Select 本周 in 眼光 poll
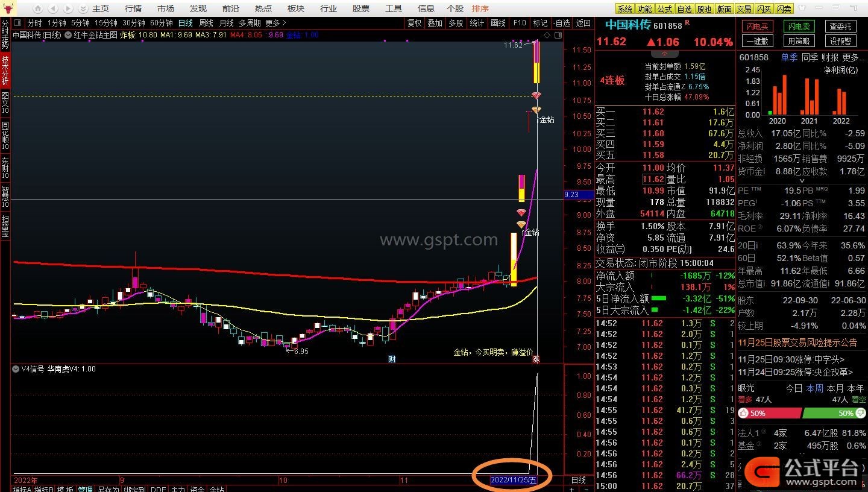 815,388
